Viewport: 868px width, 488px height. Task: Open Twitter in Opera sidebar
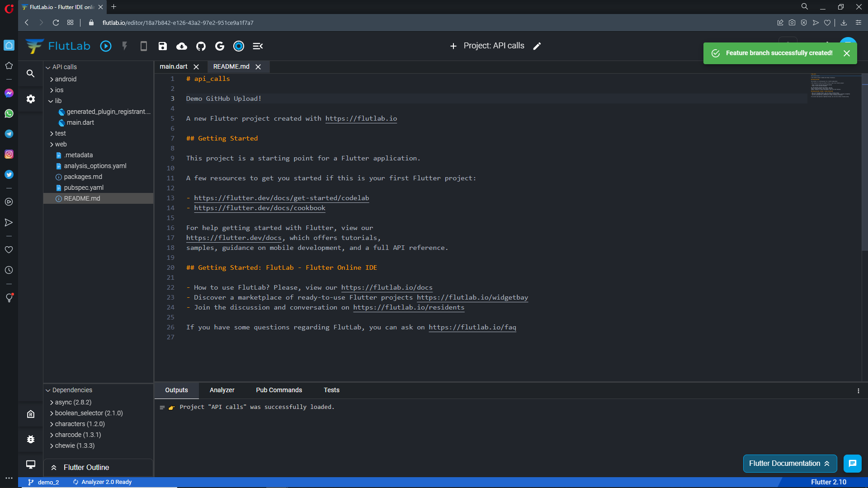click(x=9, y=174)
